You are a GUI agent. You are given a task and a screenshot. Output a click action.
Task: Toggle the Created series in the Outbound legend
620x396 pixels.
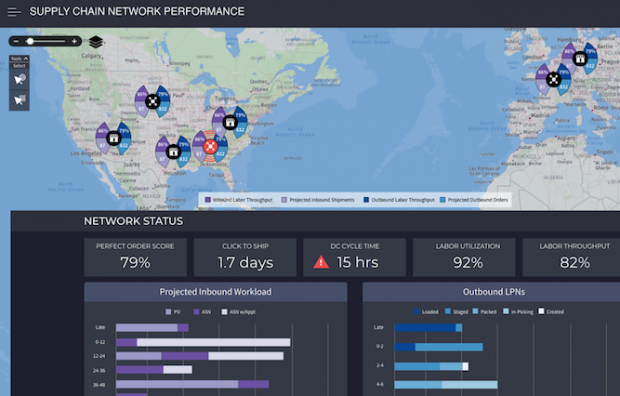tap(551, 312)
